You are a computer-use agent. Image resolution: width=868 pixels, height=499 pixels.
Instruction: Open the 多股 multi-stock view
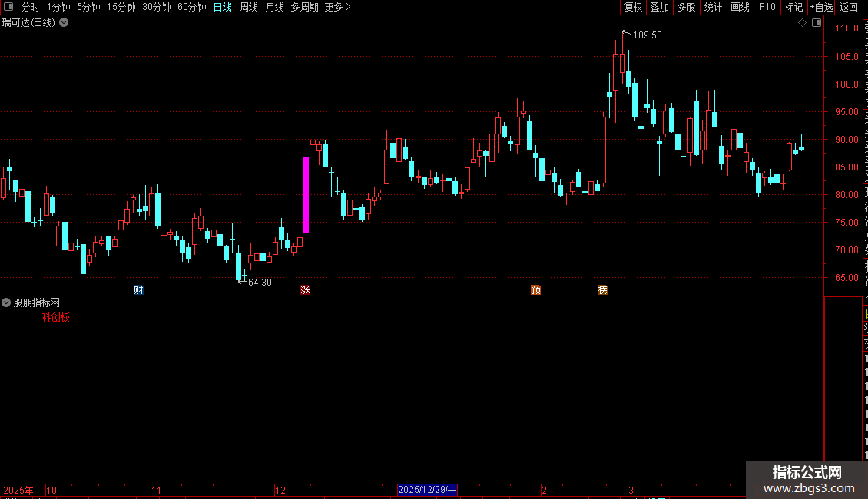686,7
